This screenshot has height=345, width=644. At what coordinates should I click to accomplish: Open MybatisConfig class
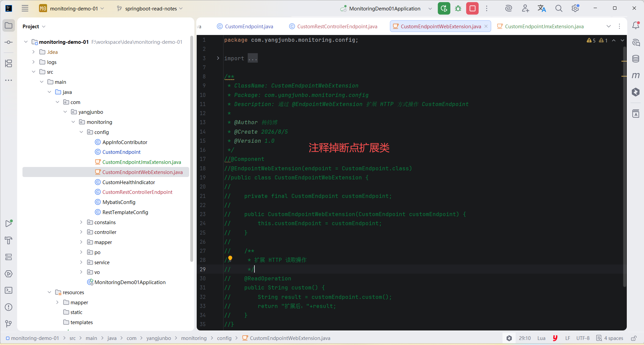119,202
